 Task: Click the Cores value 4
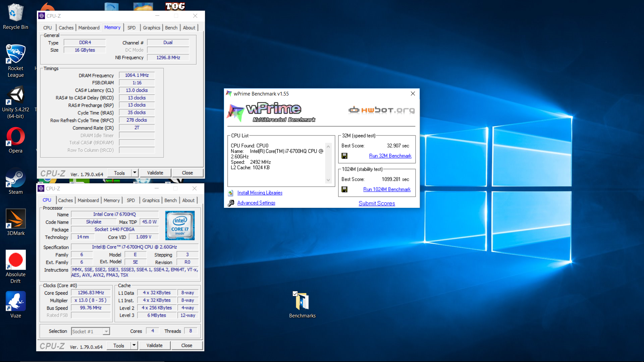[x=153, y=331]
